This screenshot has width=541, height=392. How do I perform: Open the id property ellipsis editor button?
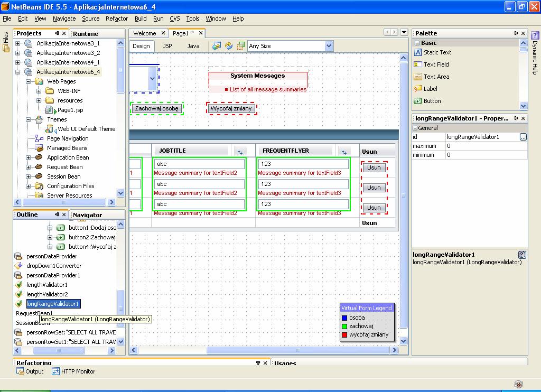523,137
